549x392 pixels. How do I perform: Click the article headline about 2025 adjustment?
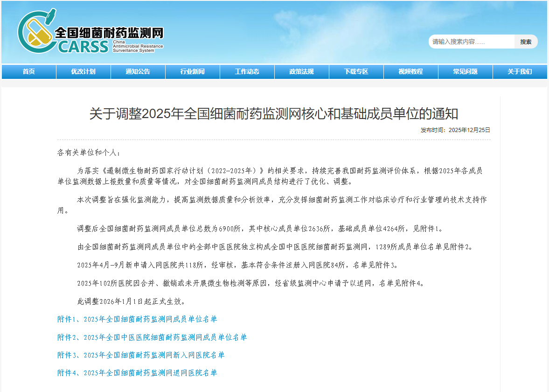[274, 113]
